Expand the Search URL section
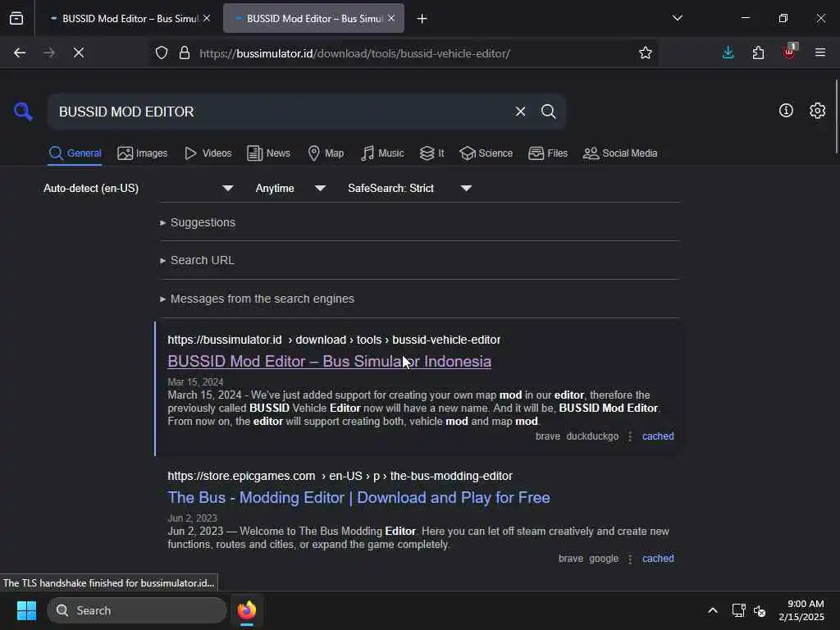The image size is (840, 630). click(x=197, y=260)
